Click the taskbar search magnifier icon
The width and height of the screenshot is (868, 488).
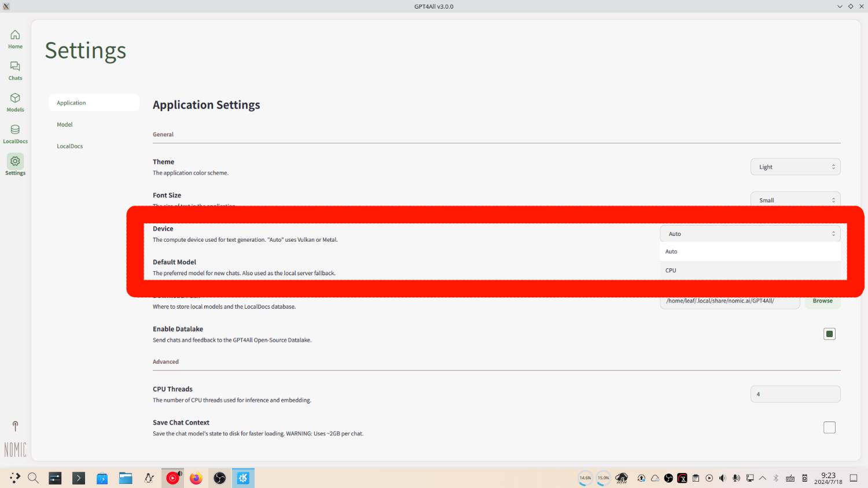pyautogui.click(x=34, y=478)
